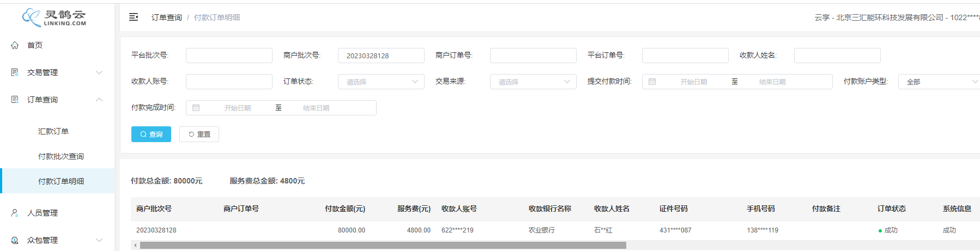
Task: Open the 订单状态 dropdown
Action: click(381, 82)
